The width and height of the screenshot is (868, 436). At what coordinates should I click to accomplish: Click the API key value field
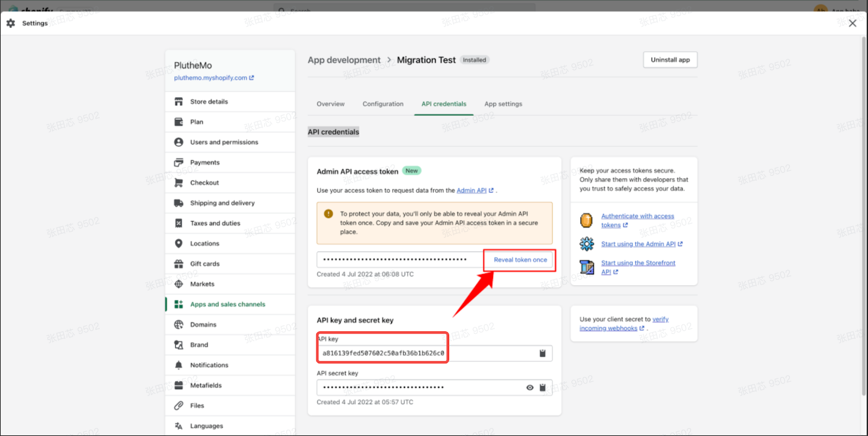[x=435, y=354]
